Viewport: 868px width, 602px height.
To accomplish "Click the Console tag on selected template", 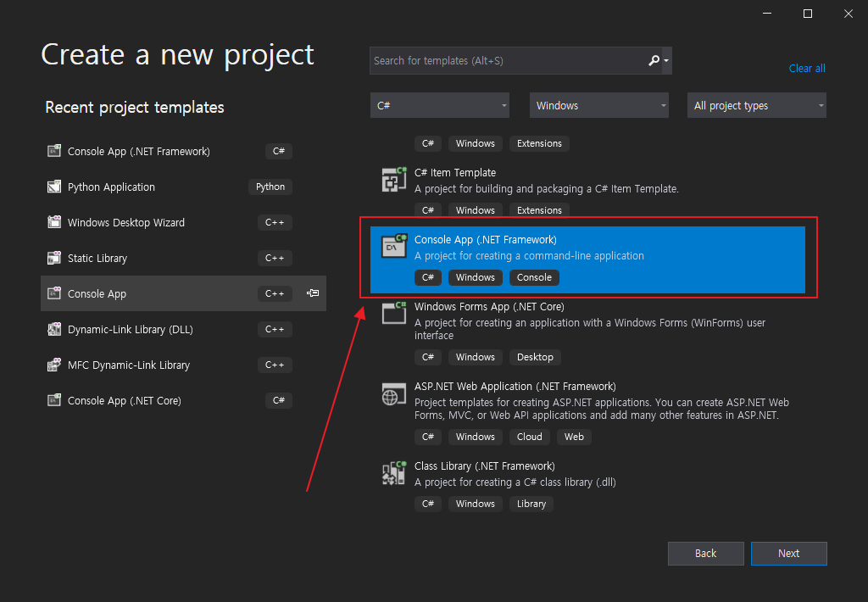I will click(534, 277).
